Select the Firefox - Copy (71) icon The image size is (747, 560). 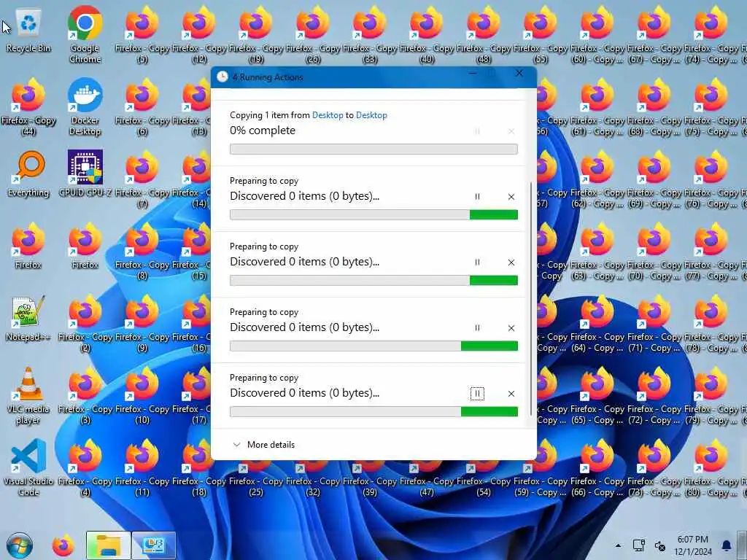click(654, 324)
